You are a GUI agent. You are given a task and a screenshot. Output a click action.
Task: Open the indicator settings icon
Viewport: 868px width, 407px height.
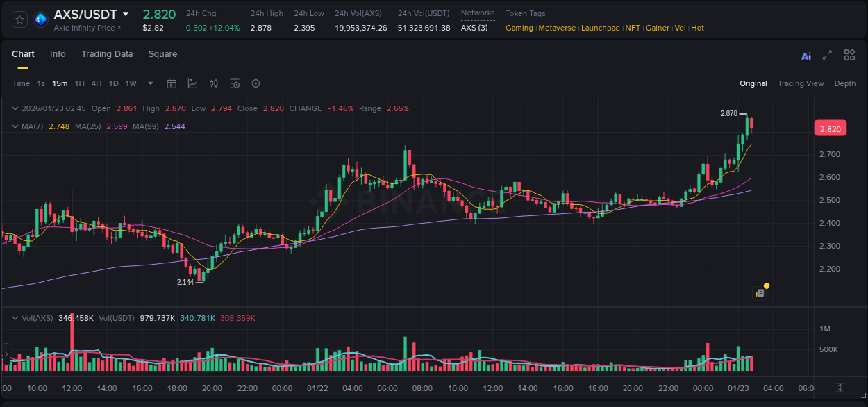click(235, 83)
